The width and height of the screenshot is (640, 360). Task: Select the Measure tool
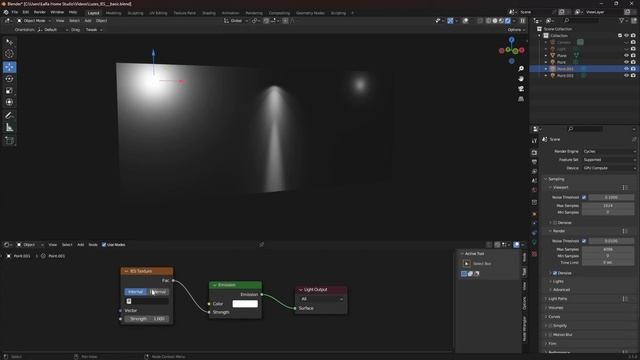pyautogui.click(x=9, y=128)
